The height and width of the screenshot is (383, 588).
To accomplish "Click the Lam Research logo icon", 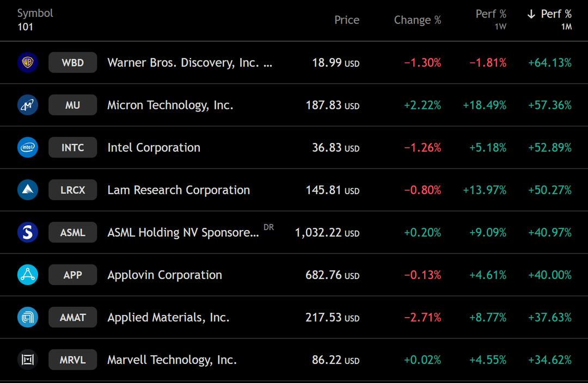I will coord(27,190).
